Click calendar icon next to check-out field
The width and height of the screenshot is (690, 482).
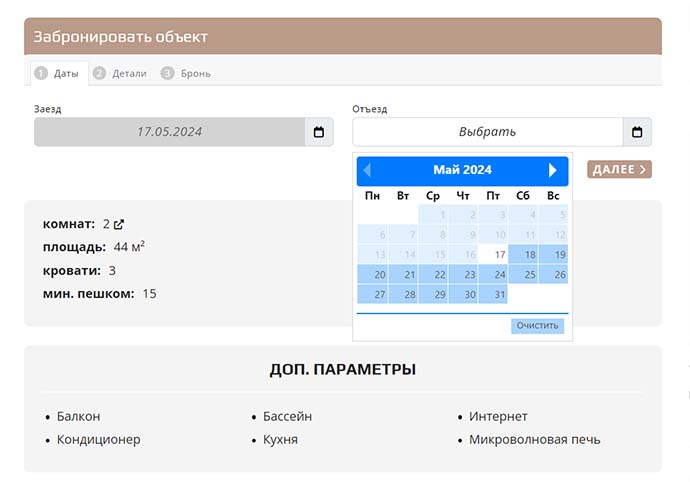(637, 132)
